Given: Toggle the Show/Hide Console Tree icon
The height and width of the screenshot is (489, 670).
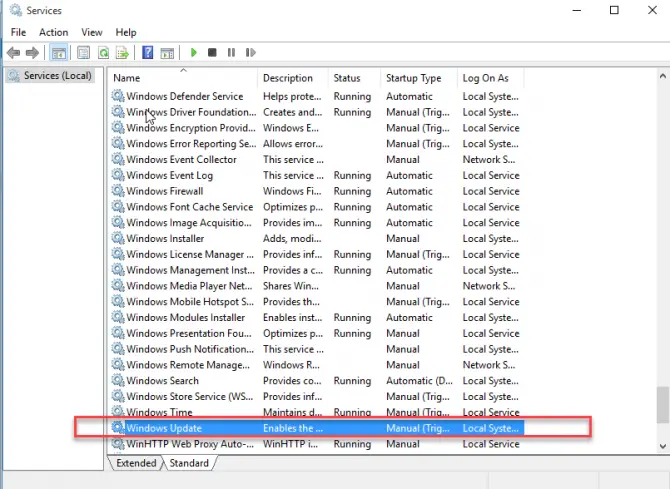Looking at the screenshot, I should (x=59, y=53).
